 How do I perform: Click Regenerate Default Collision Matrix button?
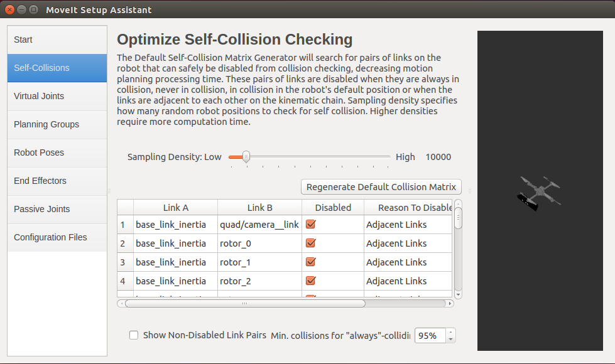tap(381, 187)
